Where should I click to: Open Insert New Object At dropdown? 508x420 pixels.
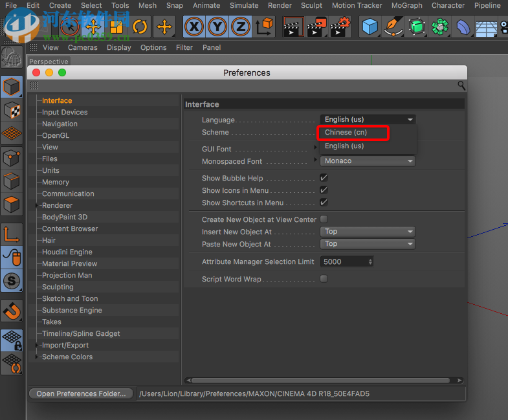(368, 232)
